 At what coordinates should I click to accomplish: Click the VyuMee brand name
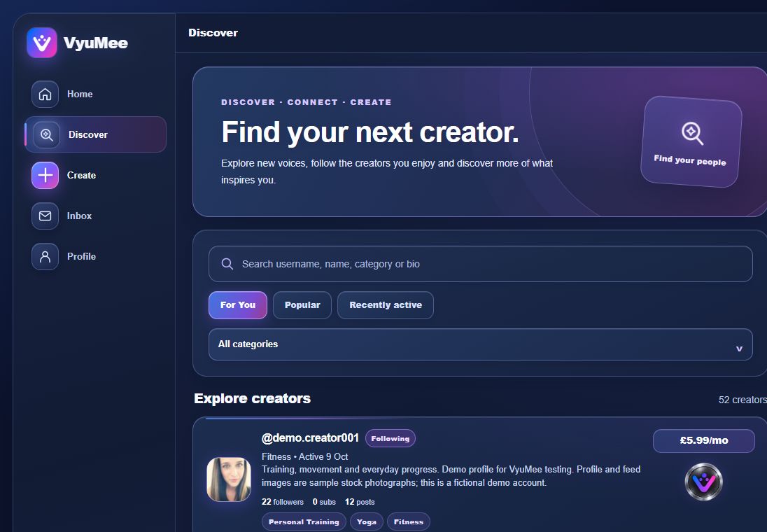(x=96, y=43)
